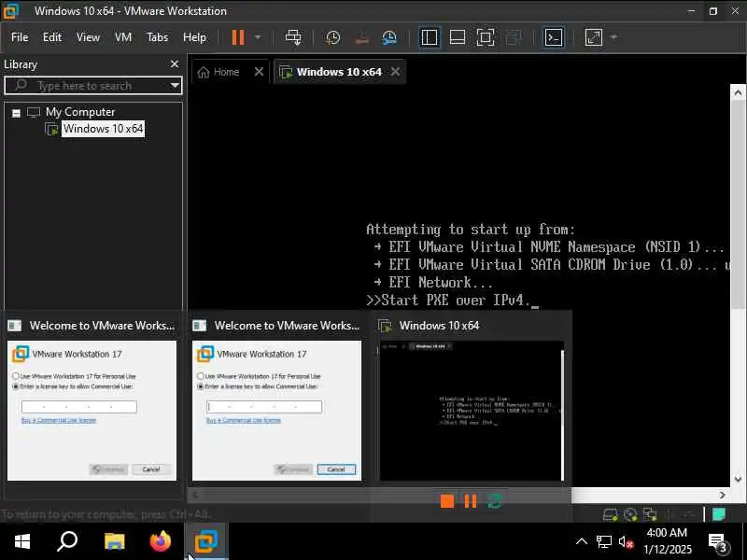
Task: Open Windows taskbar search
Action: (67, 541)
